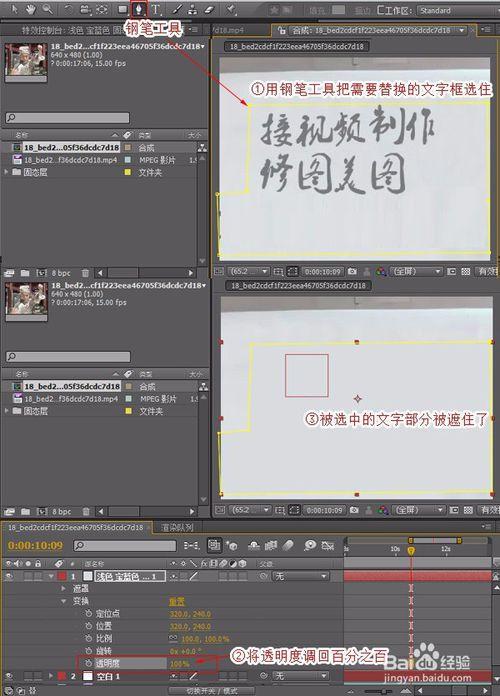Image resolution: width=500 pixels, height=696 pixels.
Task: Select the 18_bed2cdcf timeline composition tab
Action: pos(75,527)
